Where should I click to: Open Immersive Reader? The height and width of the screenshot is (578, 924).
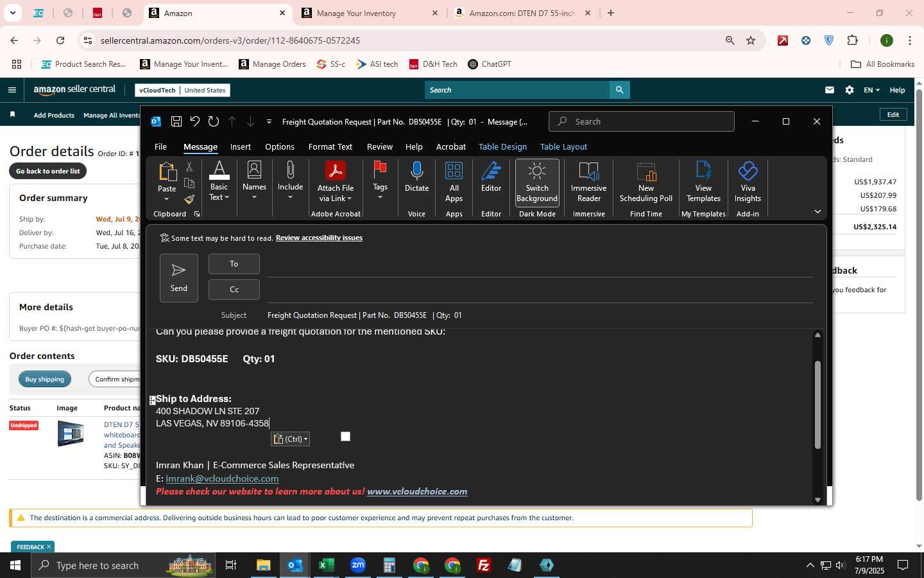(588, 182)
